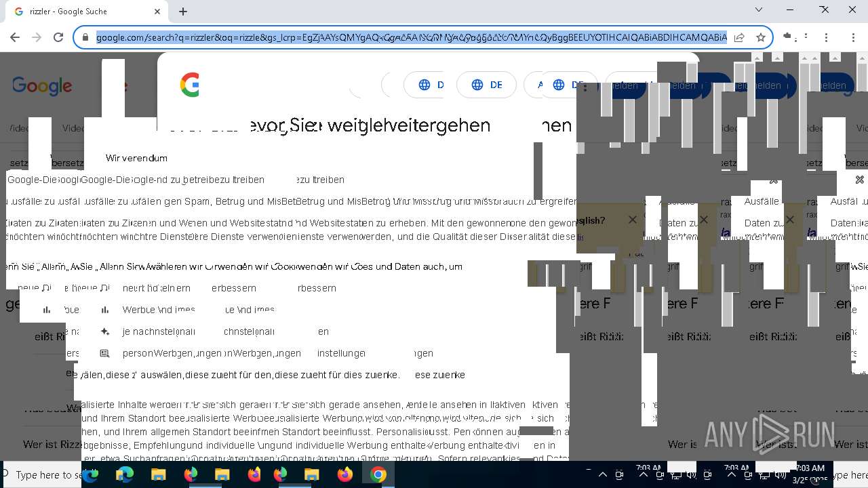Click the colored G logo in the consent dialog
Image resolution: width=868 pixels, height=488 pixels.
pyautogui.click(x=189, y=85)
